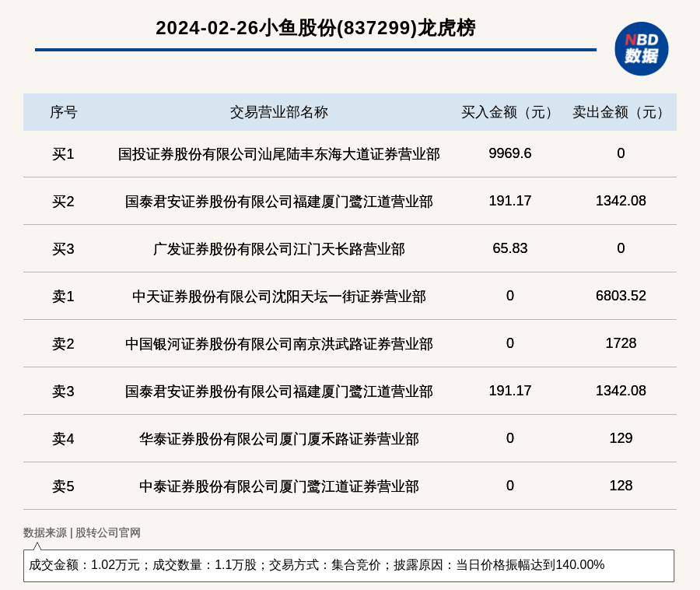The image size is (700, 590).
Task: Click the 数据来源 | 股转公司官网 source note
Action: point(82,532)
